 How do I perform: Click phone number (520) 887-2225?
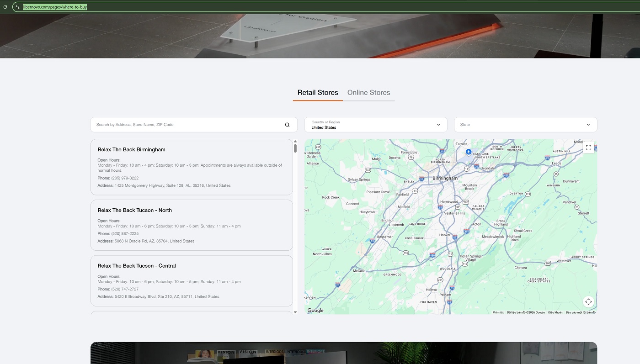pyautogui.click(x=125, y=234)
